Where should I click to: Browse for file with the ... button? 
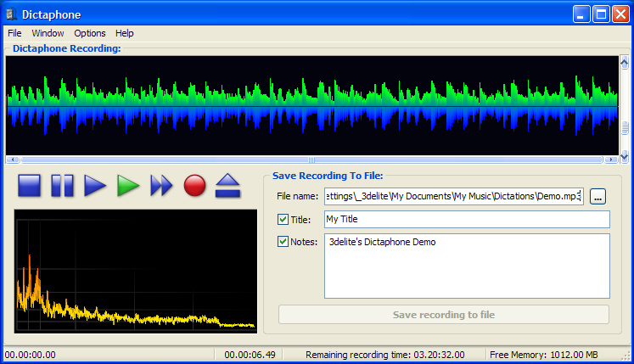(598, 197)
